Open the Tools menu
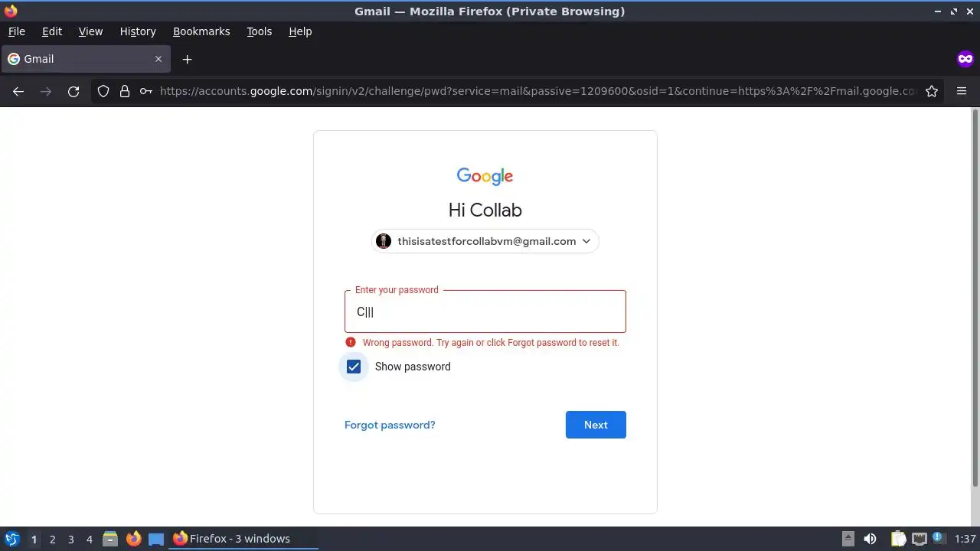Viewport: 980px width, 551px height. click(x=259, y=31)
